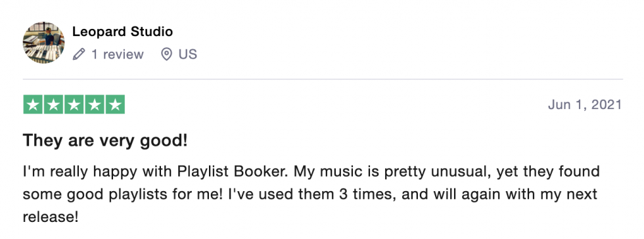Select the US country label
Screen dimensions: 644x239
point(188,54)
